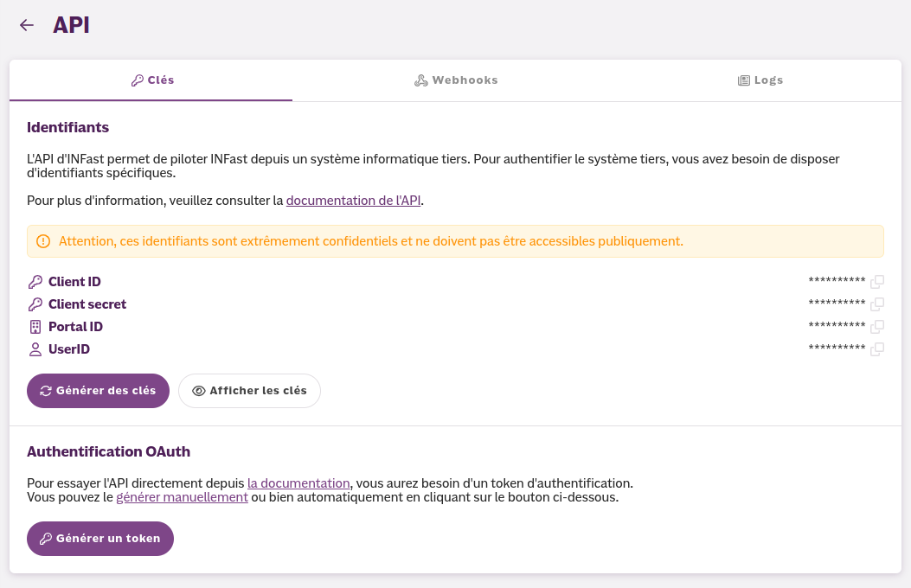Click the masked UserID asterisks

coord(837,348)
